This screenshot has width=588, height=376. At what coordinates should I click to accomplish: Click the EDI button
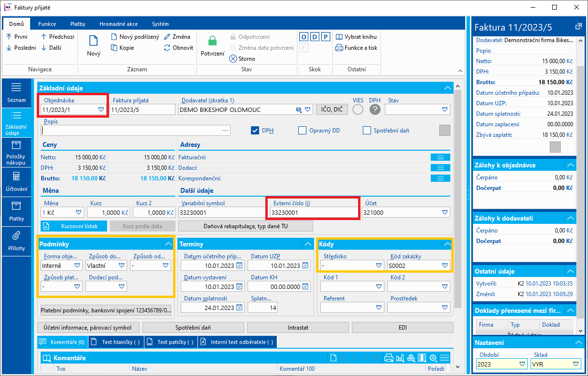[x=403, y=328]
